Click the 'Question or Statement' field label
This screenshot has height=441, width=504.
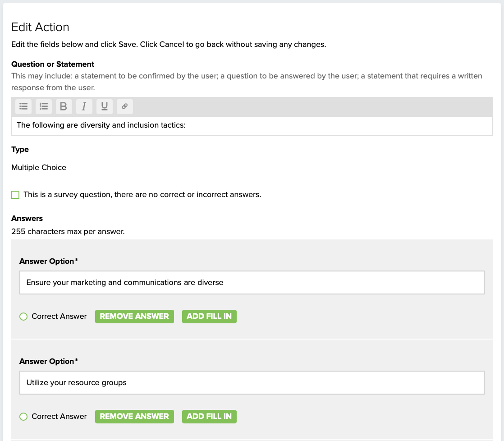[53, 64]
